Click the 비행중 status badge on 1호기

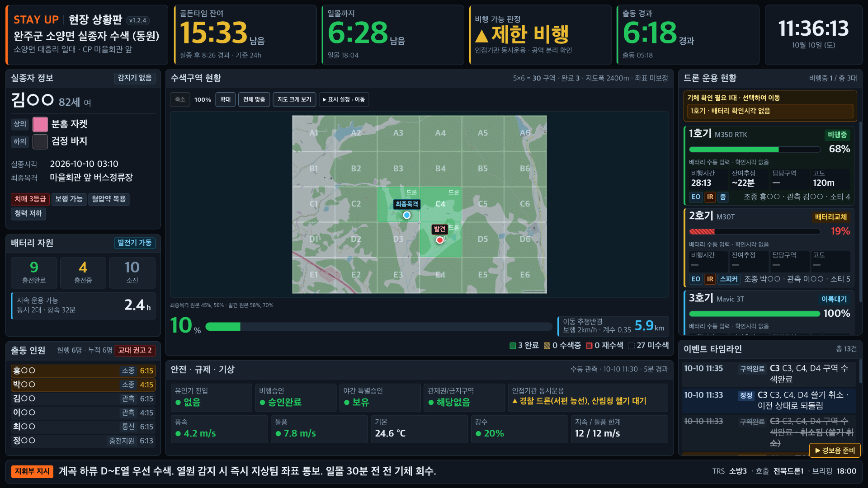coord(837,135)
